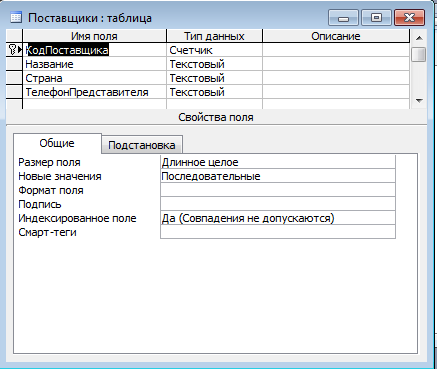Close the Поставщики table window
This screenshot has width=437, height=369.
pyautogui.click(x=409, y=18)
